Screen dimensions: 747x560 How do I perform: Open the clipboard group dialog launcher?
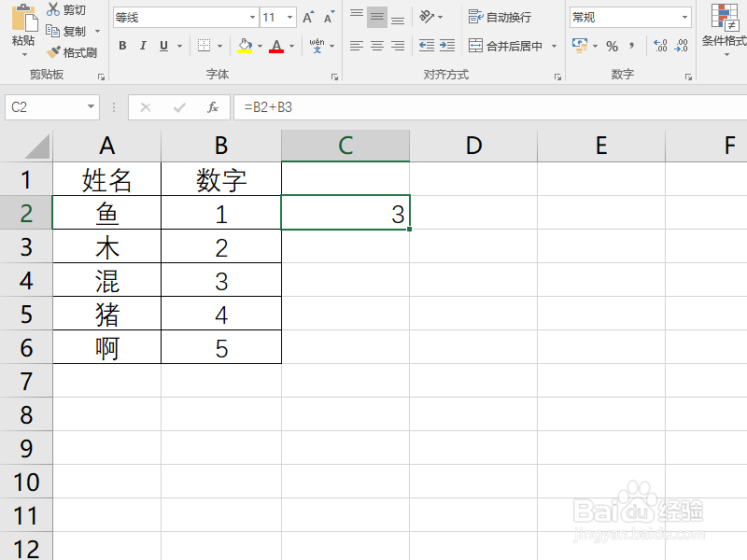(101, 77)
